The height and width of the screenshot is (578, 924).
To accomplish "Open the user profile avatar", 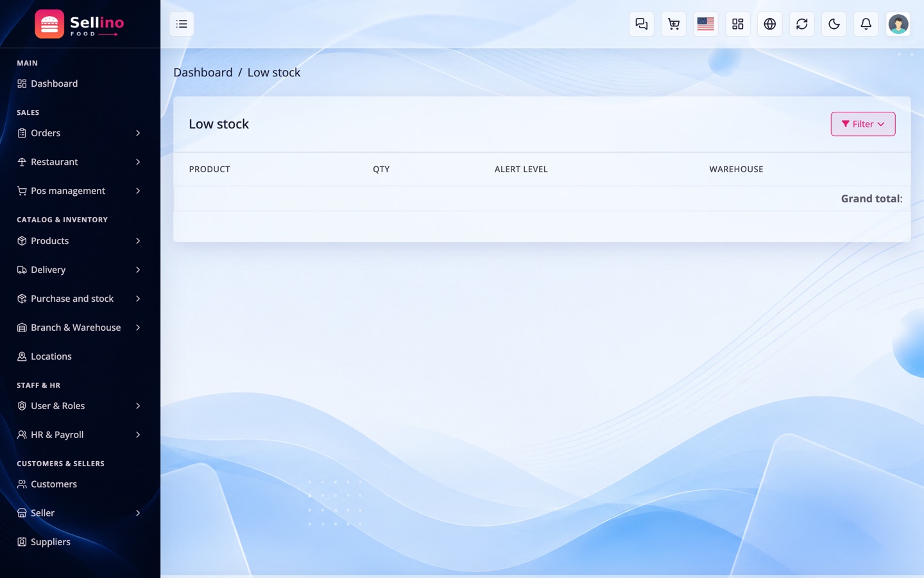I will tap(898, 24).
